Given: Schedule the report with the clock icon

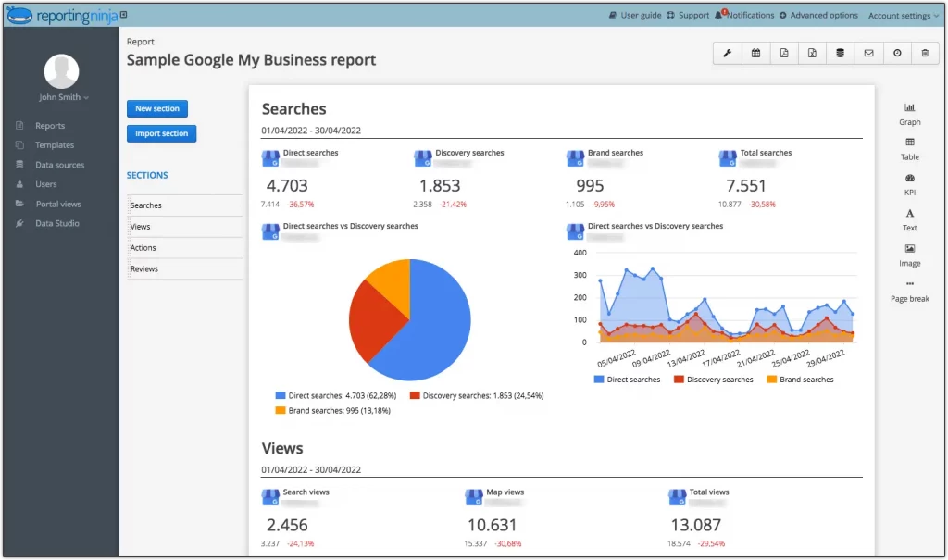Looking at the screenshot, I should (897, 53).
